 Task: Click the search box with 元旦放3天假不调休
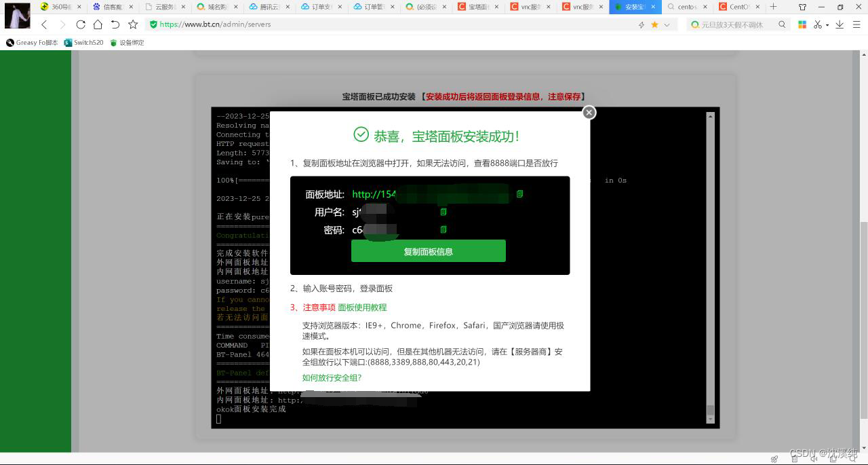(x=732, y=24)
